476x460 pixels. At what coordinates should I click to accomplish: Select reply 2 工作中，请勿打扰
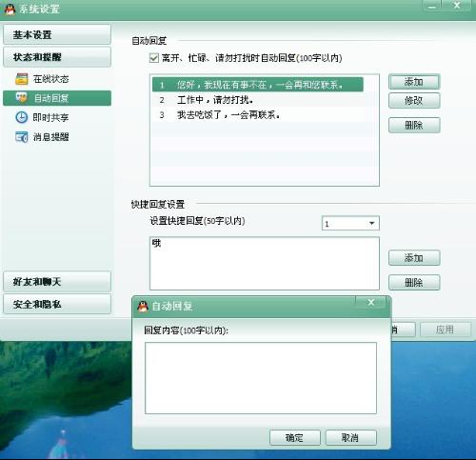258,100
